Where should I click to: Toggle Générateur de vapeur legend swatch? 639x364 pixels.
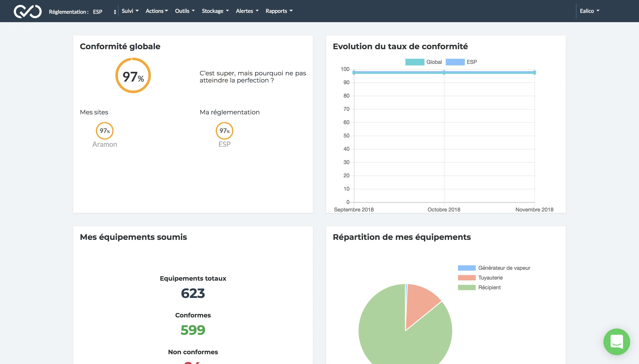tap(467, 268)
